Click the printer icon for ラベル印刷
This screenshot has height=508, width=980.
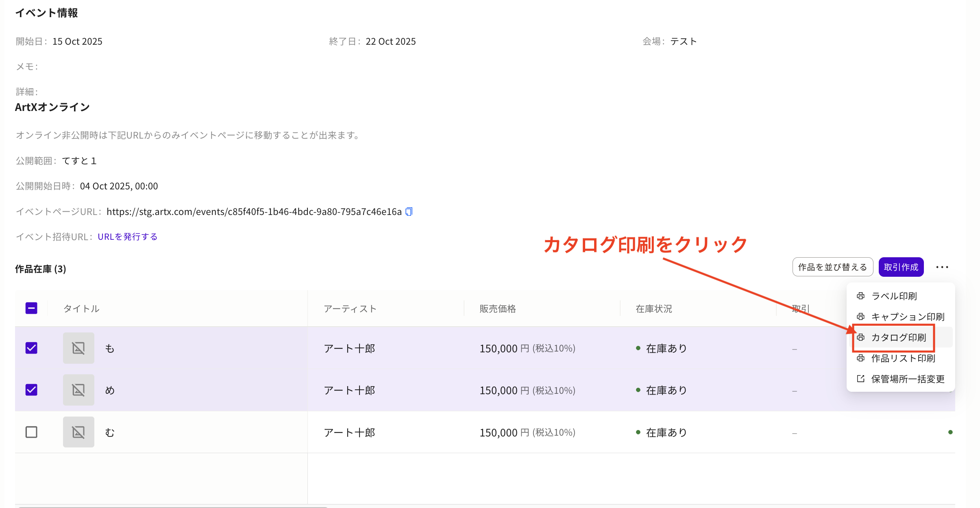pyautogui.click(x=860, y=296)
